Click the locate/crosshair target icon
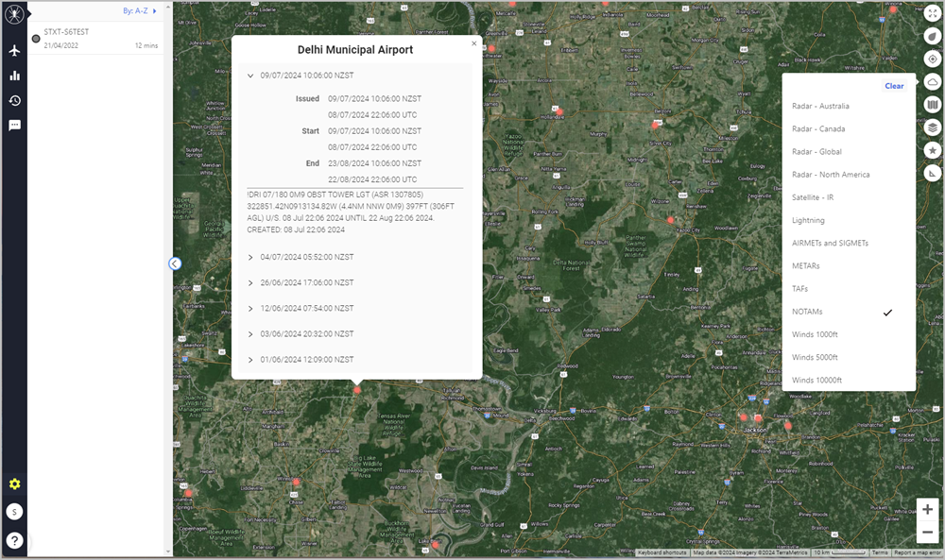Screen dimensions: 945x560 933,59
